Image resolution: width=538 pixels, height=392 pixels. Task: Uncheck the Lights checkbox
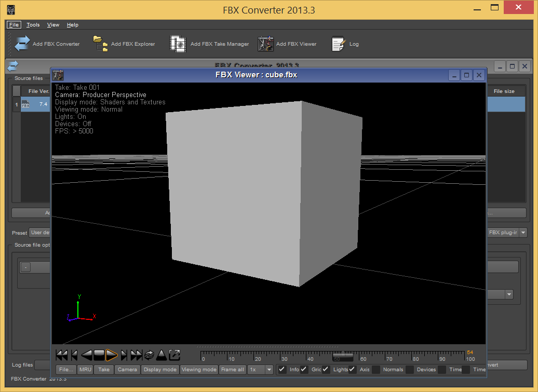pos(326,369)
